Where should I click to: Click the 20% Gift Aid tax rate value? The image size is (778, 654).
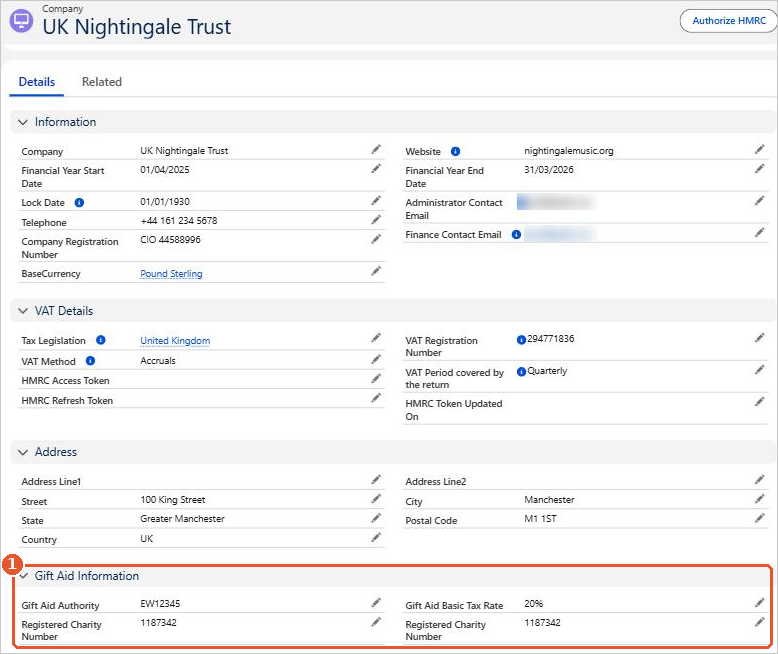pos(533,603)
